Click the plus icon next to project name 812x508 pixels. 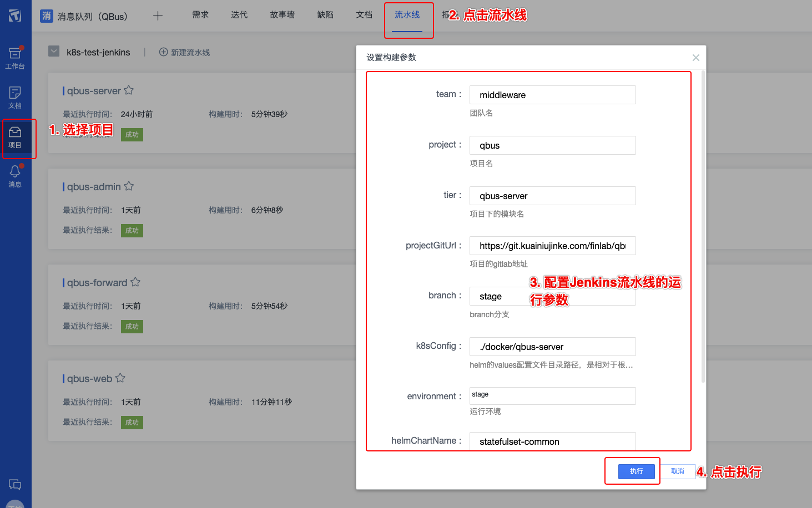coord(158,16)
